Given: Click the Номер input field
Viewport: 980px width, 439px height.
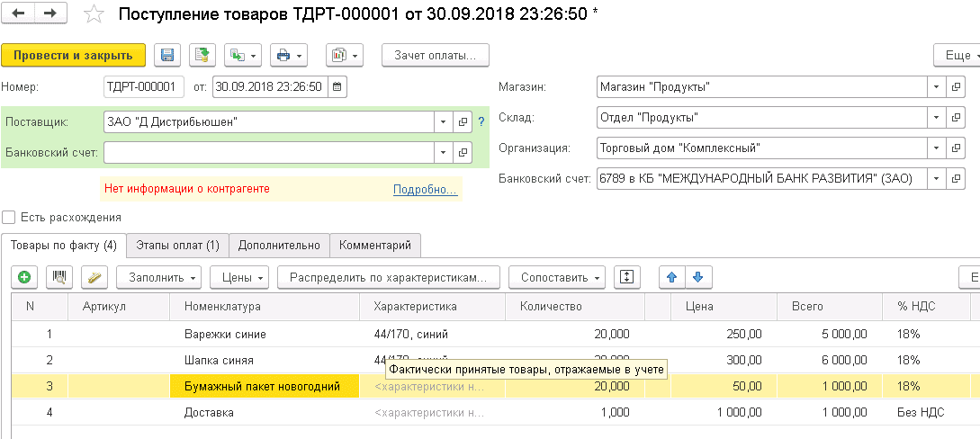Looking at the screenshot, I should pyautogui.click(x=143, y=87).
